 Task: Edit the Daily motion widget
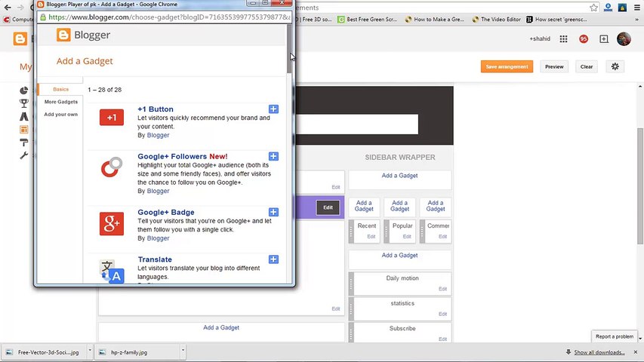point(442,289)
